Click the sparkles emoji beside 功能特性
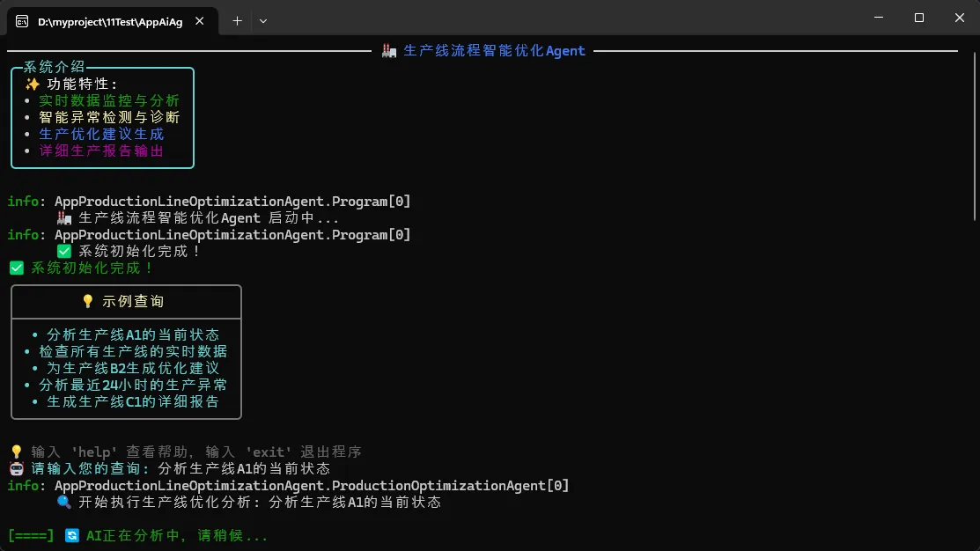980x551 pixels. coord(32,84)
